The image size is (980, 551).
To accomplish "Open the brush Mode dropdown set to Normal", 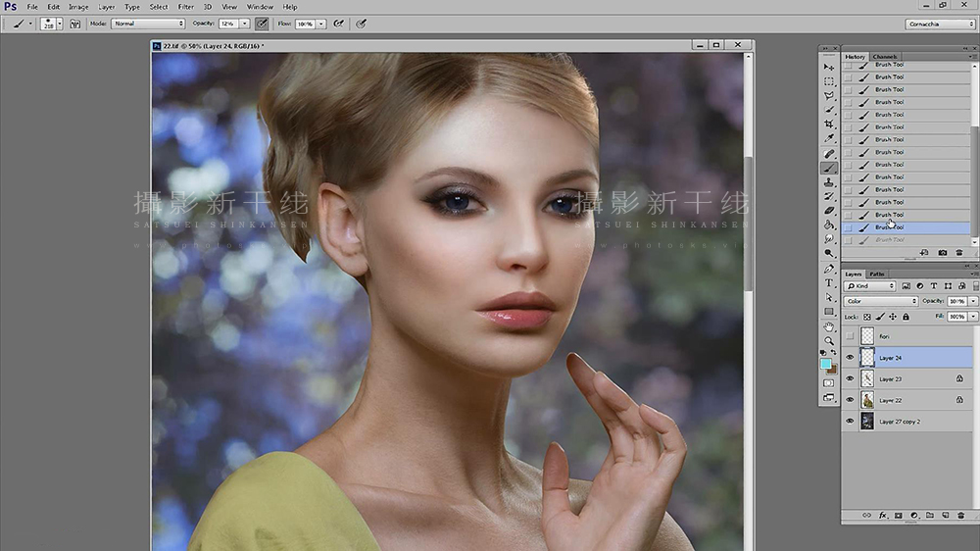I will (x=148, y=24).
